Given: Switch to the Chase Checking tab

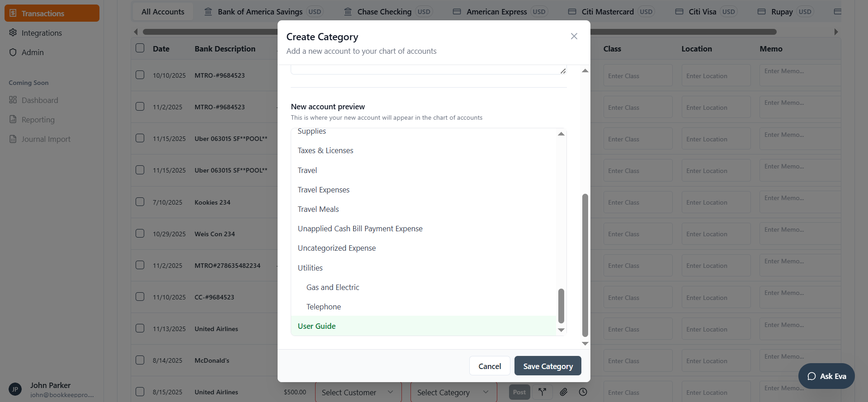Looking at the screenshot, I should (384, 12).
